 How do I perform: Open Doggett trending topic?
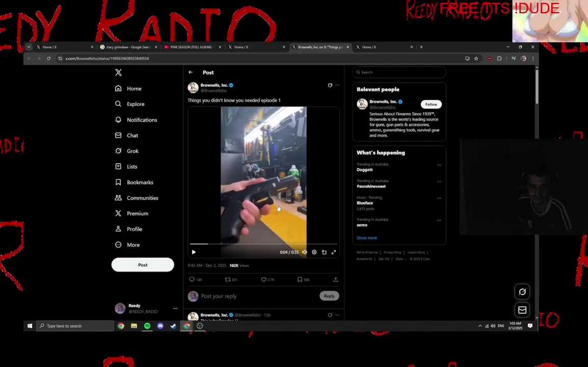(x=364, y=170)
